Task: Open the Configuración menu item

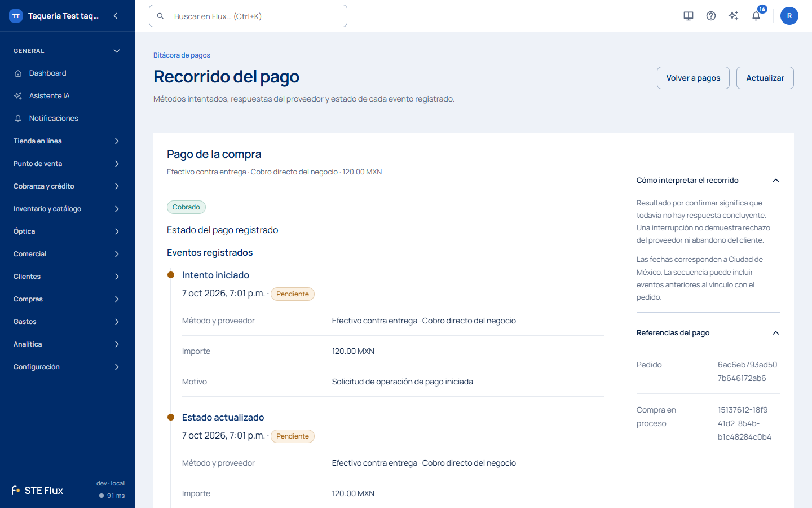Action: pos(68,367)
